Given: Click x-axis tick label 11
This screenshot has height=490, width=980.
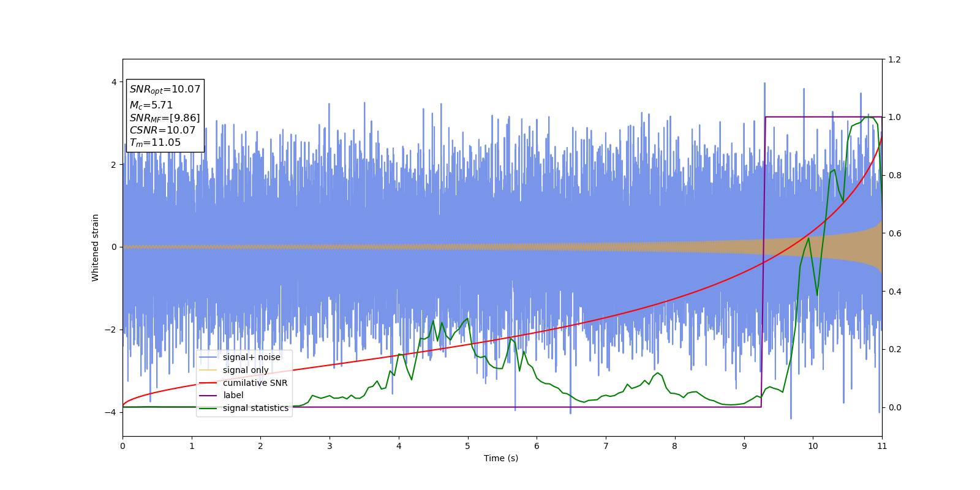Looking at the screenshot, I should tap(882, 446).
